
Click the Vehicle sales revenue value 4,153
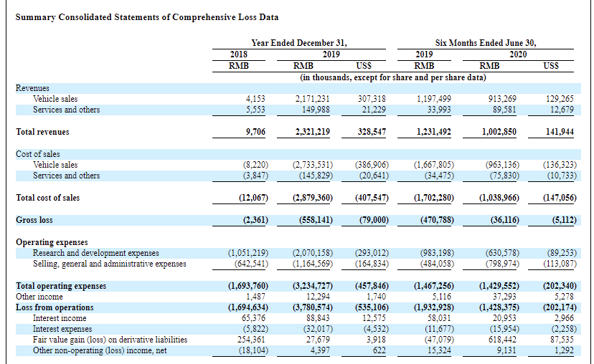(x=255, y=99)
